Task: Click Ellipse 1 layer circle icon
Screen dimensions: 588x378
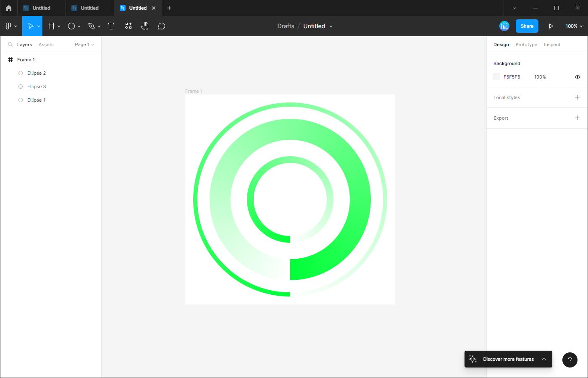Action: [x=21, y=100]
